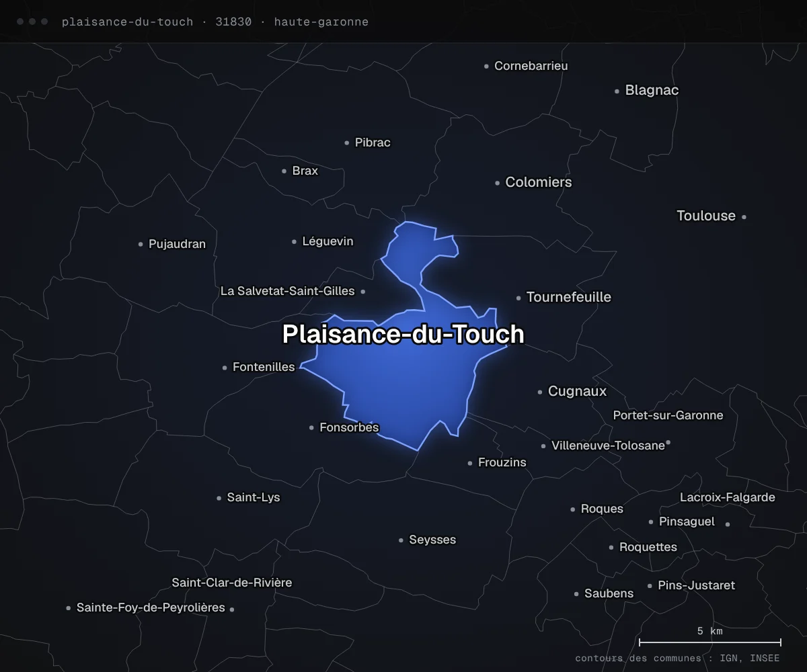Select the Brax label on the map
The height and width of the screenshot is (672, 807).
305,171
